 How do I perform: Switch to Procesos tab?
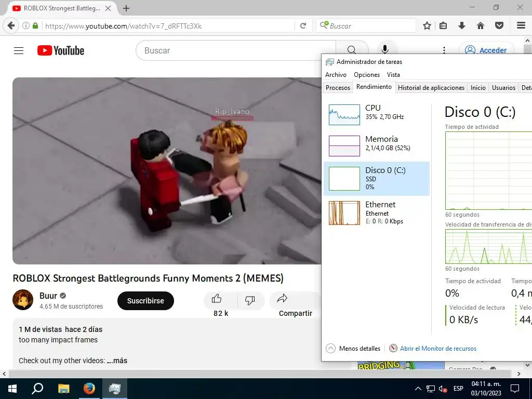click(x=338, y=87)
